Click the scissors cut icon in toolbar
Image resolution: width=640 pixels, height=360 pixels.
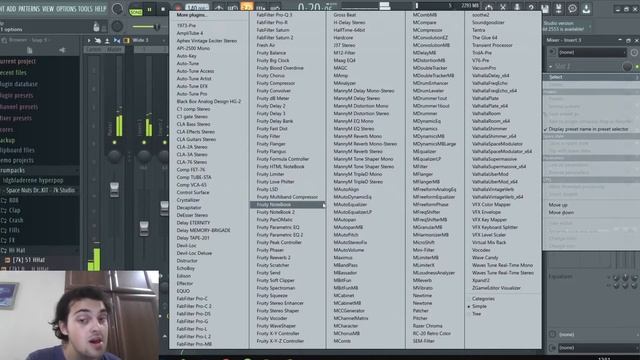point(503,7)
